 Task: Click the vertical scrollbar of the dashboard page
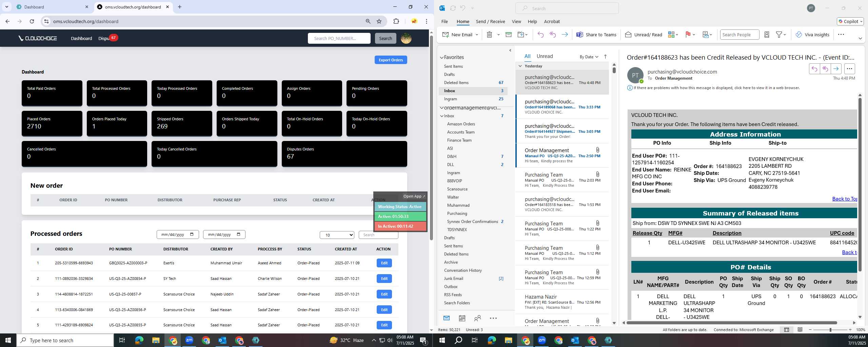click(x=431, y=137)
